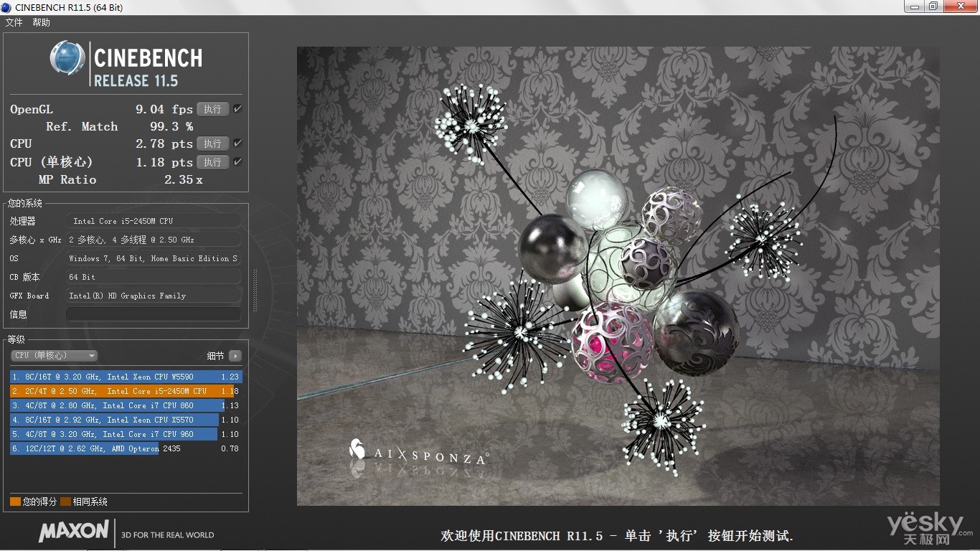Select ranking row Intel Xeon CPU W5590
This screenshot has width=980, height=551.
[x=126, y=377]
